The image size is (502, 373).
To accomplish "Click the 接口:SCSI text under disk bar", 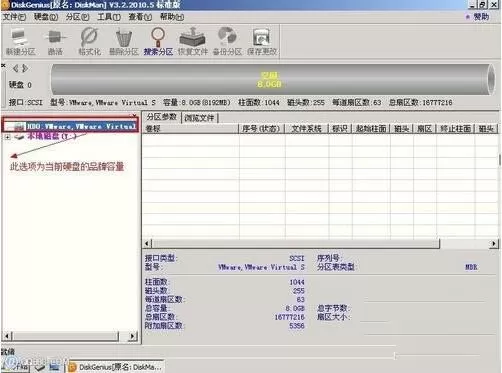I will 26,102.
